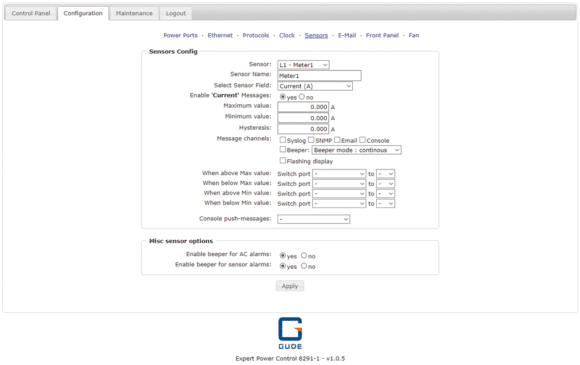Go to Ethernet settings link
Screen dimensions: 580x365
[220, 36]
